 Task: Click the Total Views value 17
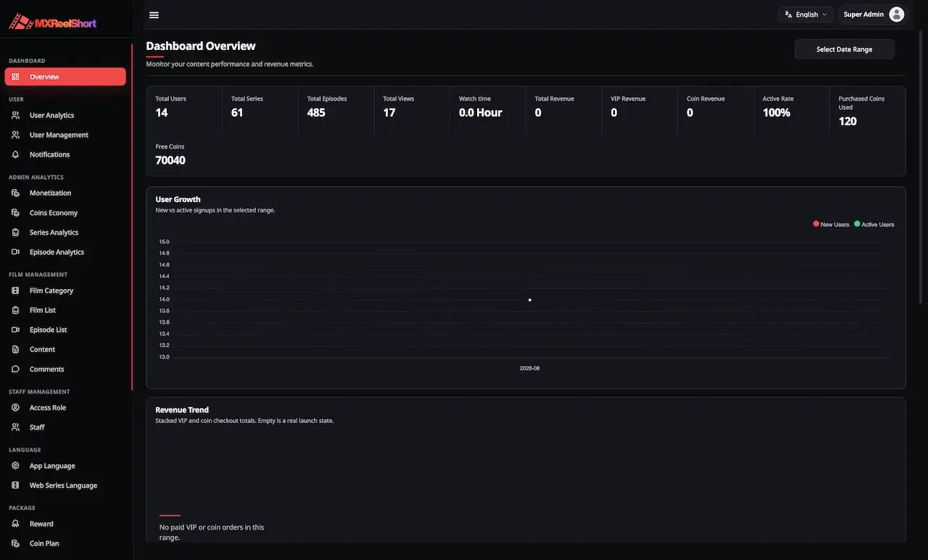[x=389, y=112]
